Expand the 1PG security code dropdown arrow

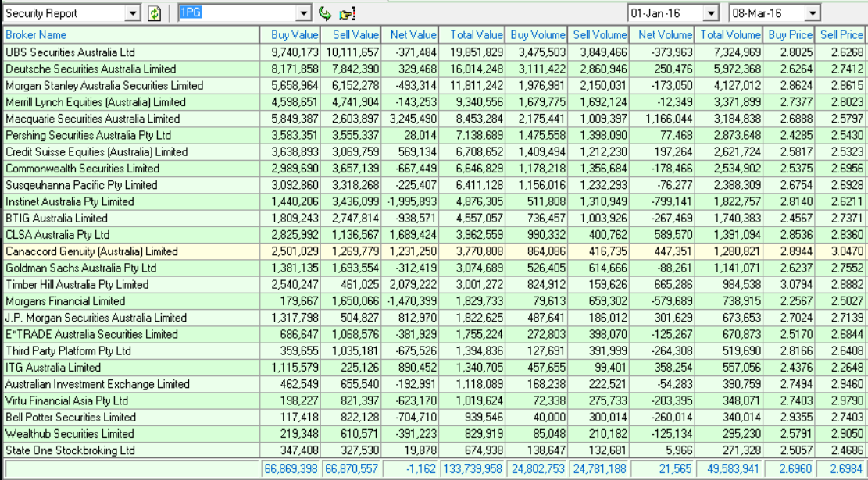(x=305, y=13)
